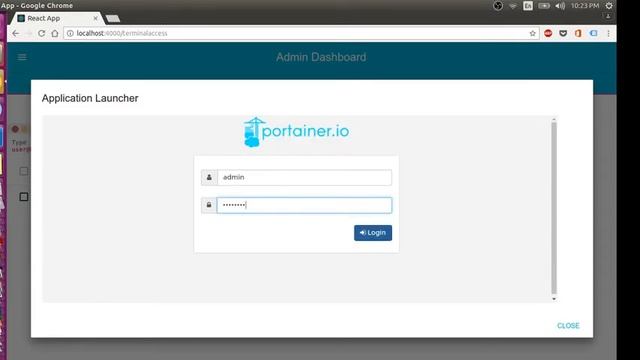The image size is (640, 360).
Task: Click the Admin Dashboard title
Action: (x=321, y=57)
